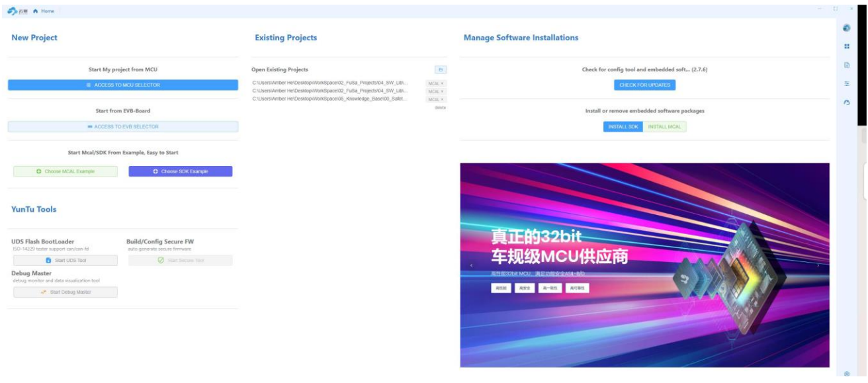Image resolution: width=868 pixels, height=383 pixels.
Task: Click the gear icon at sidebar bottom
Action: 847,374
